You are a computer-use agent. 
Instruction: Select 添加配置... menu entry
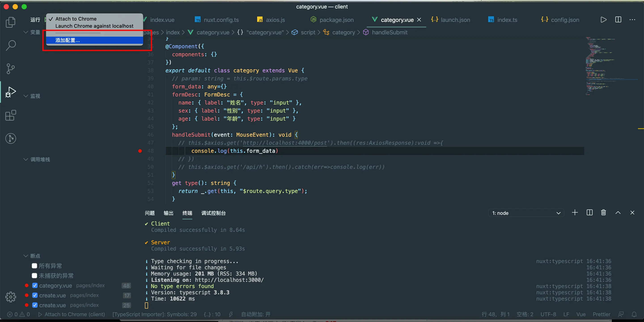tap(68, 40)
